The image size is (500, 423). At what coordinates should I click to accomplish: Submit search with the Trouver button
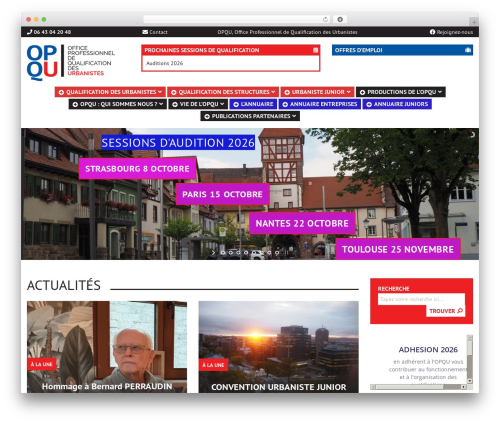446,311
